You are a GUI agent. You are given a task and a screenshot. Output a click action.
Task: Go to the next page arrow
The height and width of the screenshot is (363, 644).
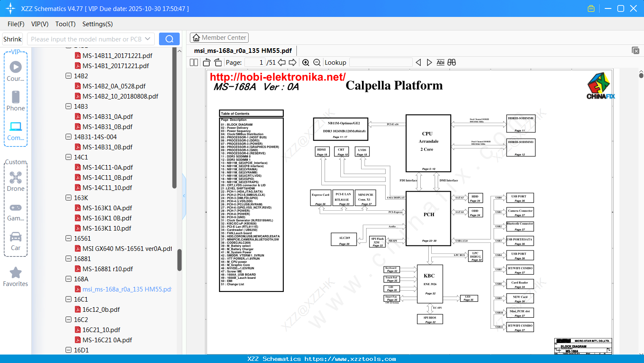click(x=293, y=63)
